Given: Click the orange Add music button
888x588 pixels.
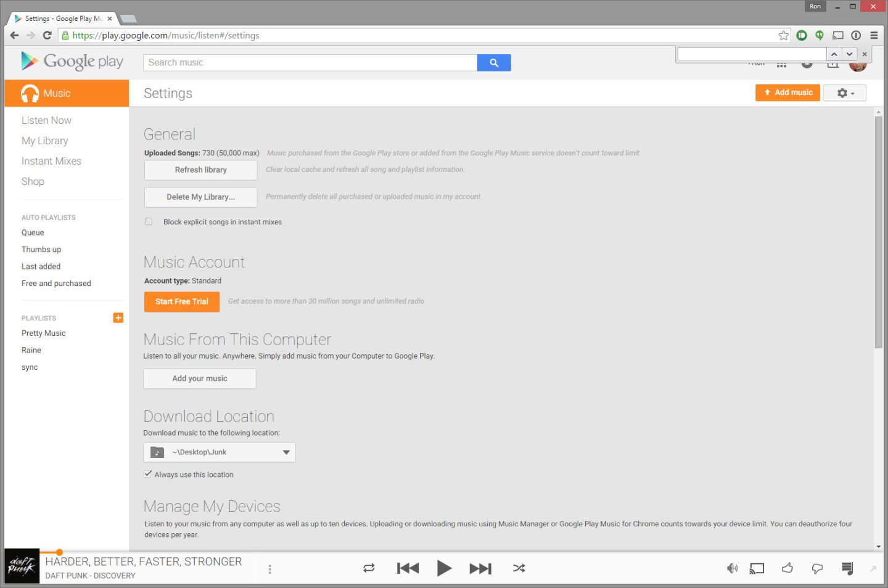Looking at the screenshot, I should [x=787, y=92].
